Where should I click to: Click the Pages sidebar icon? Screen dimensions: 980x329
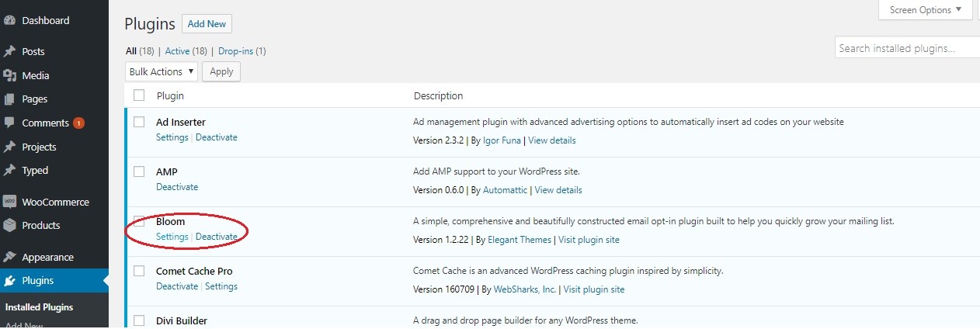coord(10,99)
